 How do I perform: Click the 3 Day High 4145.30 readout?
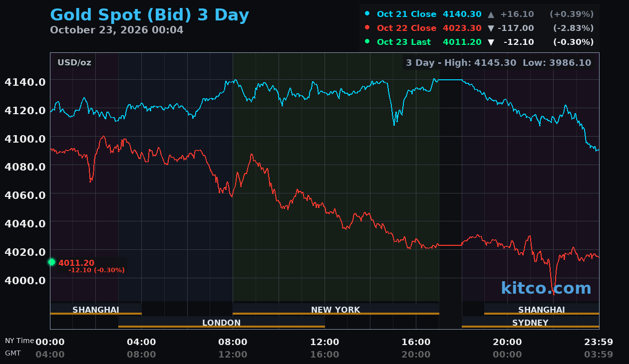[462, 63]
